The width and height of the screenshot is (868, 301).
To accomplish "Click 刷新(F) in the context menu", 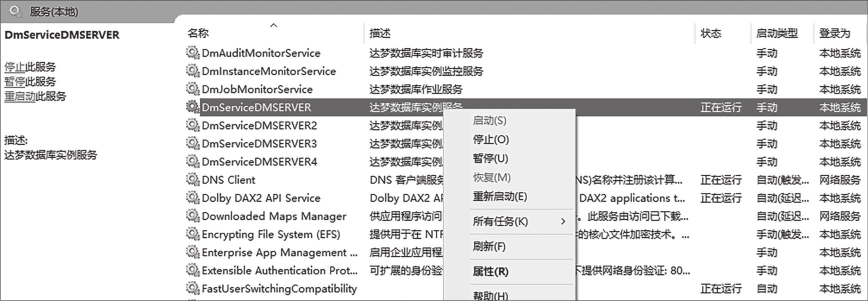I will pos(488,246).
